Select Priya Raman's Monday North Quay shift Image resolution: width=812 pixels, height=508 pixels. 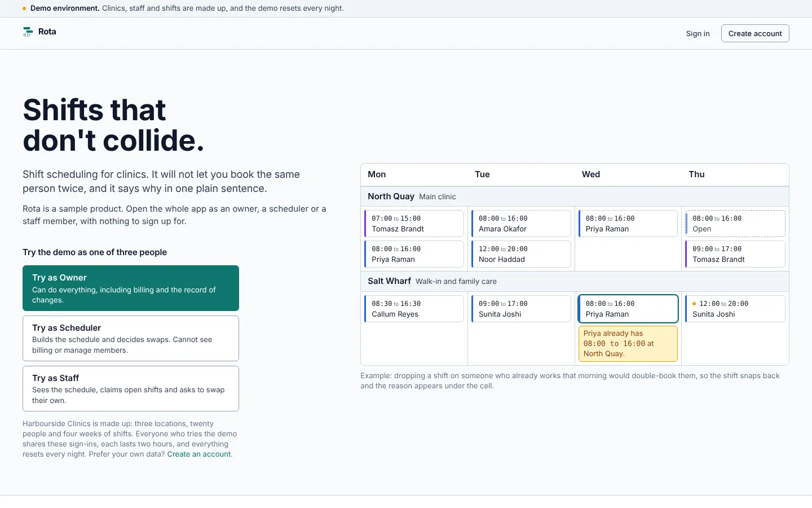(414, 254)
